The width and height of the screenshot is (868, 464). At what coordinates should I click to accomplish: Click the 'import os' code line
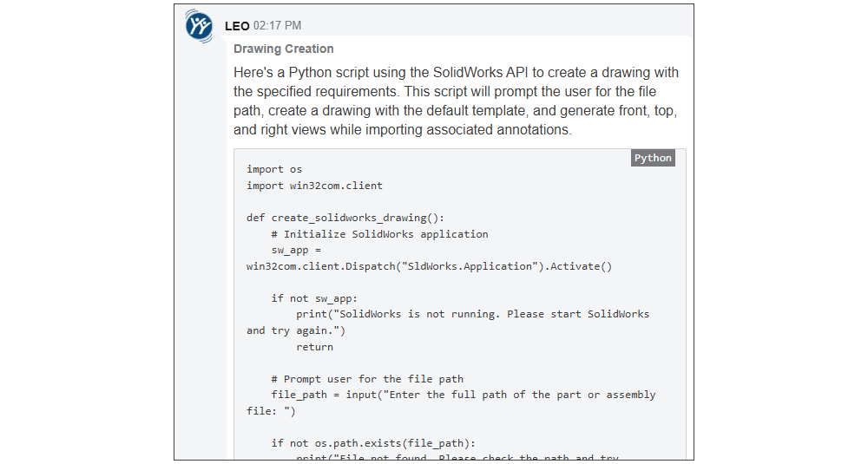pyautogui.click(x=274, y=169)
